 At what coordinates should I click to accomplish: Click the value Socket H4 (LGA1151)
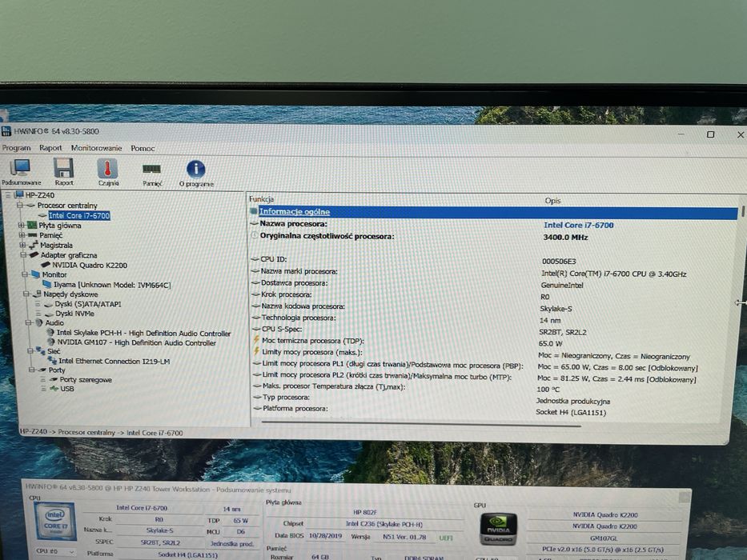point(571,412)
